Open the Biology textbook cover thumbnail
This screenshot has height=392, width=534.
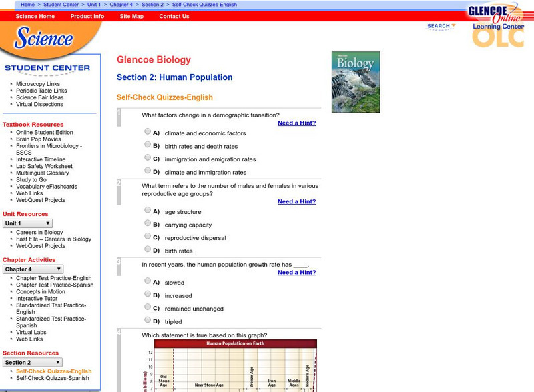pos(356,82)
